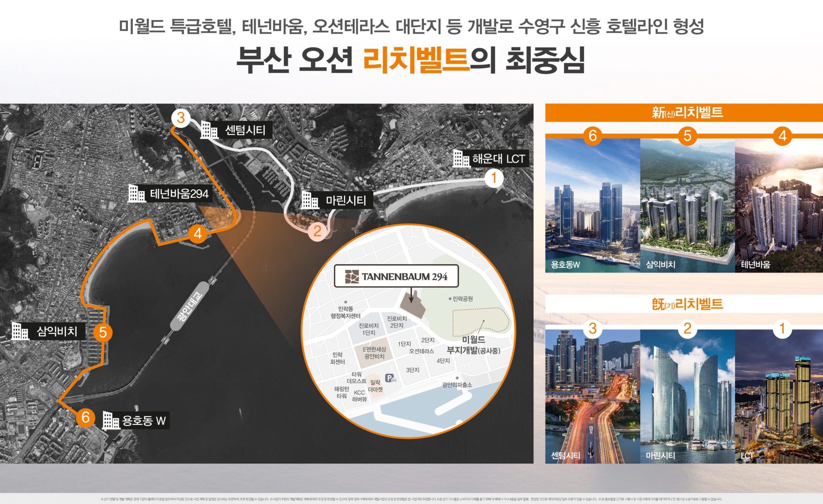The width and height of the screenshot is (823, 504).
Task: Click the 센텀시티 label on the map
Action: (245, 130)
